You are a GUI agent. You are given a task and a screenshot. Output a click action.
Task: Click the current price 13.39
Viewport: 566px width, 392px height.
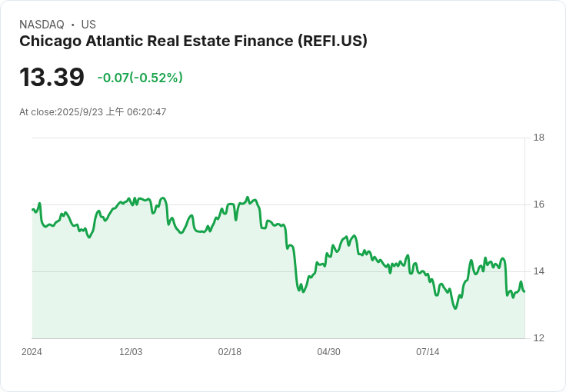tap(52, 77)
